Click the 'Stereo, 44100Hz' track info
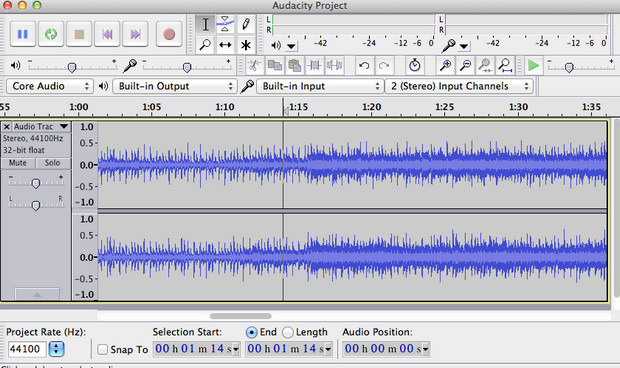 [x=33, y=138]
